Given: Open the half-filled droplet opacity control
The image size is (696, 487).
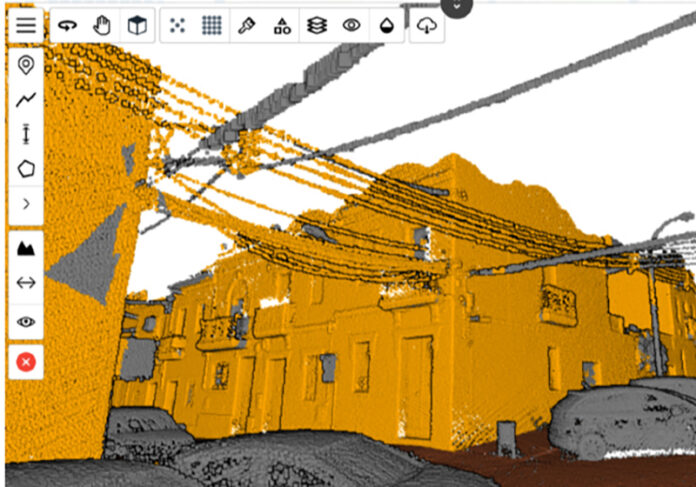Looking at the screenshot, I should 386,27.
